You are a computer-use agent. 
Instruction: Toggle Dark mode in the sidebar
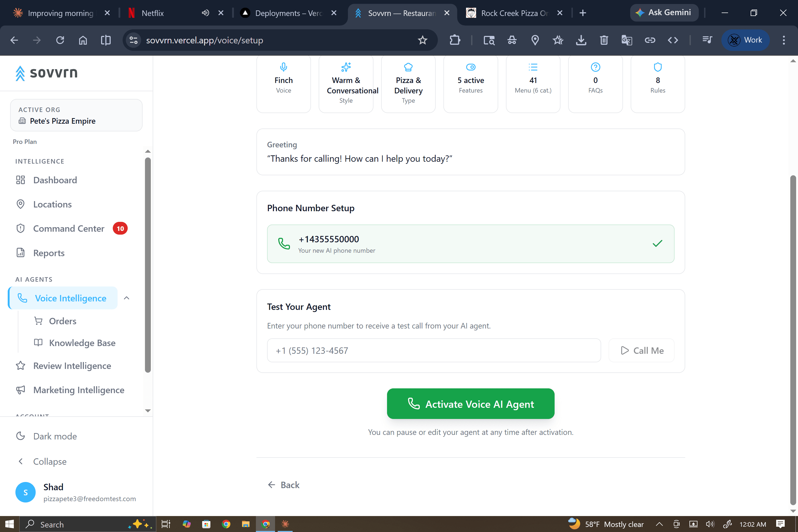[55, 436]
